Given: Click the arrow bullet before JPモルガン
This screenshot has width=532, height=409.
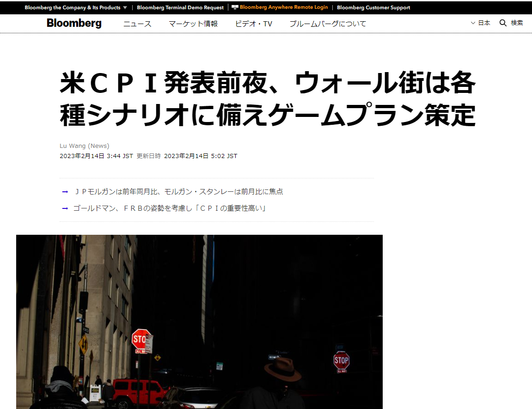Looking at the screenshot, I should 65,192.
